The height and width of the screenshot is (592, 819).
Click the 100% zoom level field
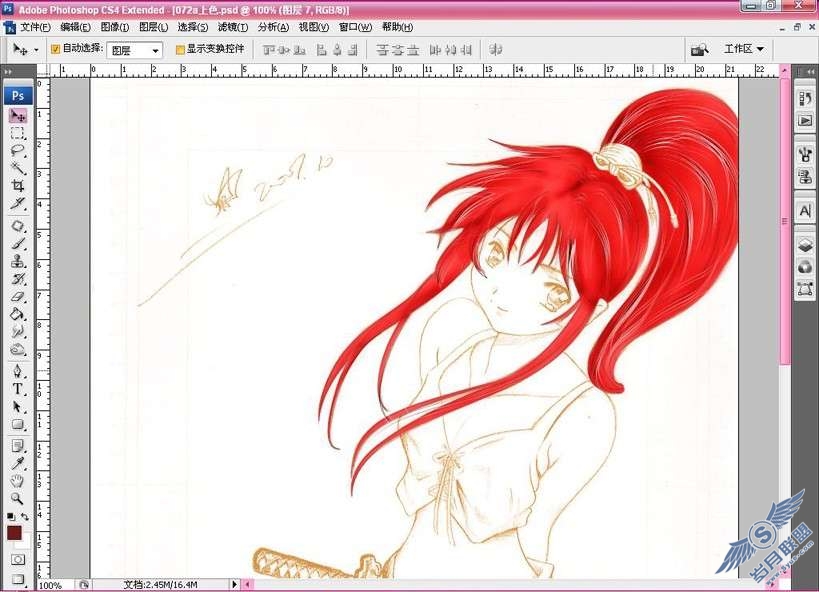[x=56, y=585]
